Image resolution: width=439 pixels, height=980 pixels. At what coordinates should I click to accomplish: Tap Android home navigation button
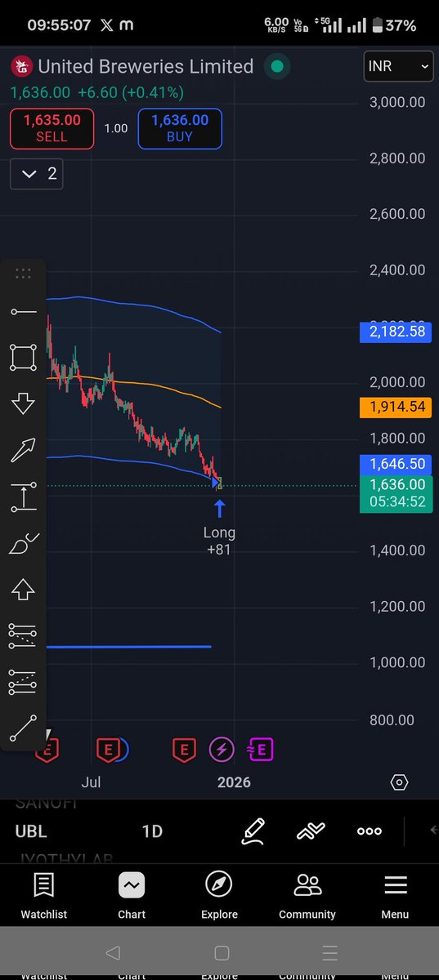point(221,952)
